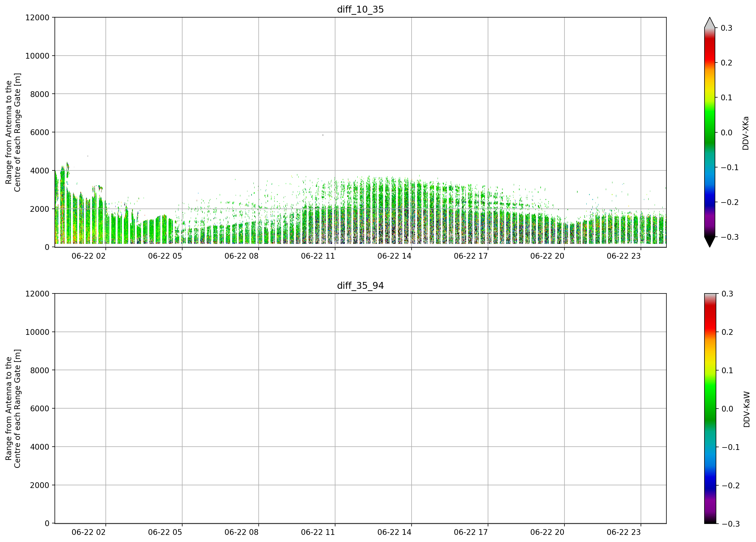This screenshot has width=756, height=542.
Task: Click the top plot's range axis label
Action: point(13,132)
